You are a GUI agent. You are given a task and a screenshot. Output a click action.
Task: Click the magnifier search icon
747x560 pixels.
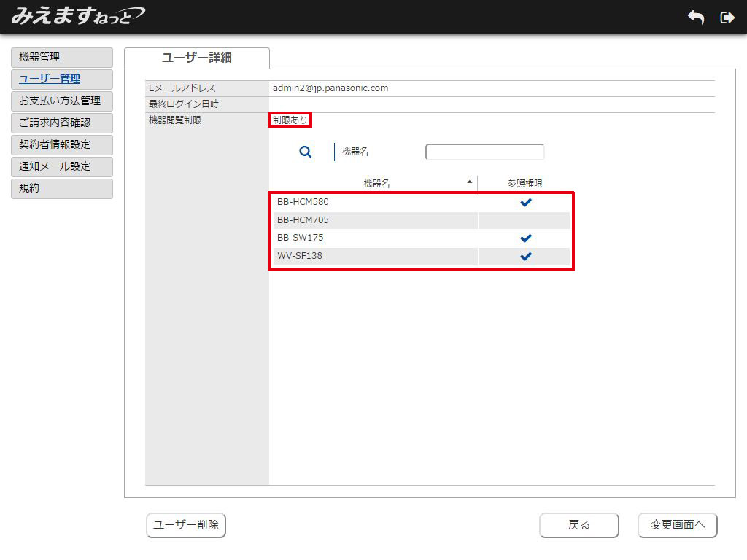pyautogui.click(x=306, y=152)
